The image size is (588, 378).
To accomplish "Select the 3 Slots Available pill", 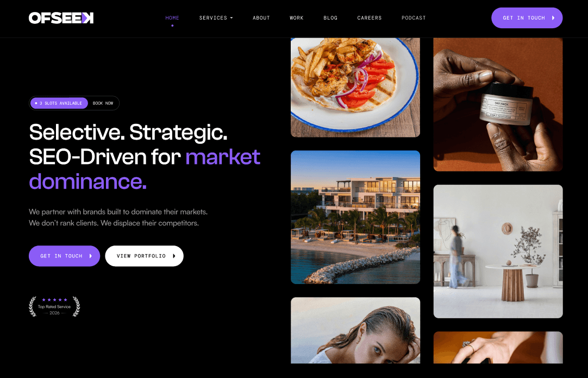I will tap(59, 103).
